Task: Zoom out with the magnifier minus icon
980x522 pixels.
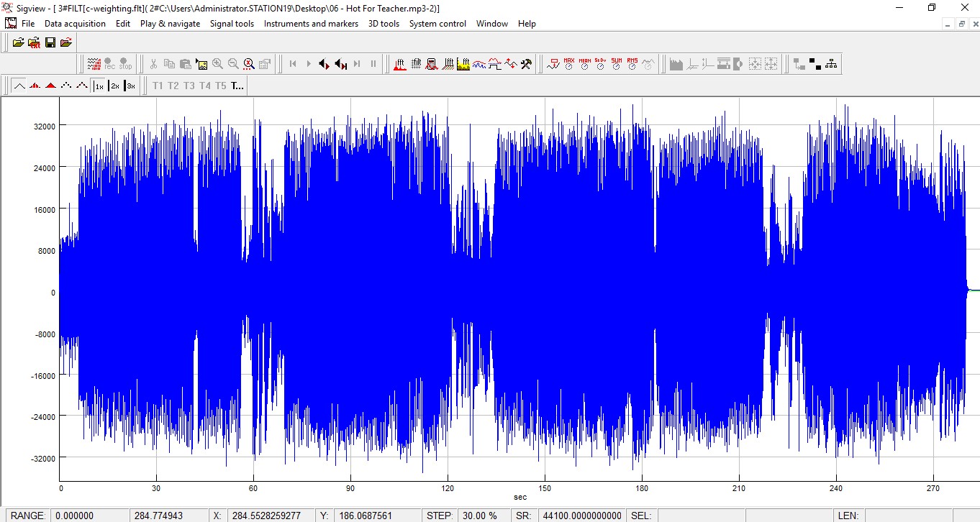Action: coord(233,64)
